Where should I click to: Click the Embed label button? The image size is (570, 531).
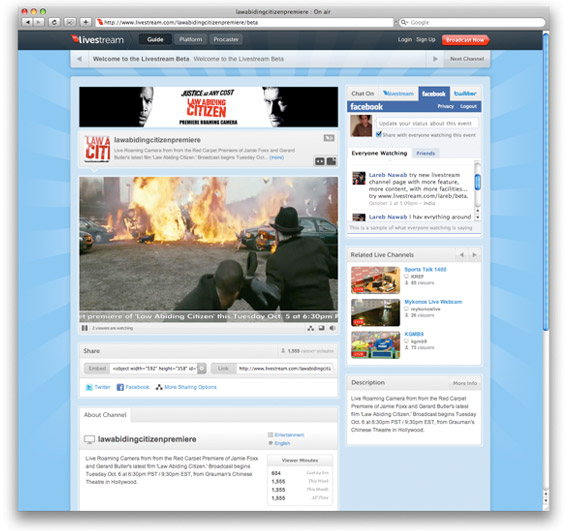click(97, 369)
